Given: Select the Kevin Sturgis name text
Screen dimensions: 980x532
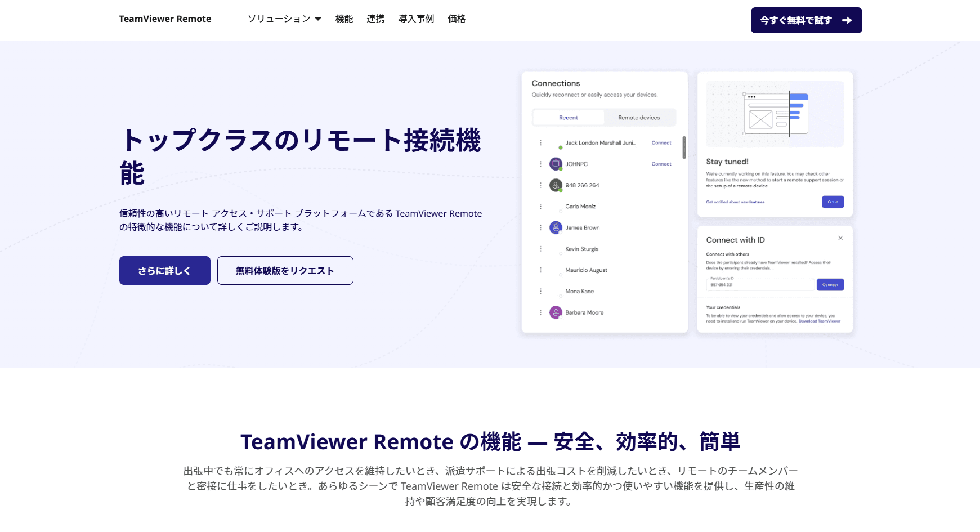Looking at the screenshot, I should tap(582, 249).
